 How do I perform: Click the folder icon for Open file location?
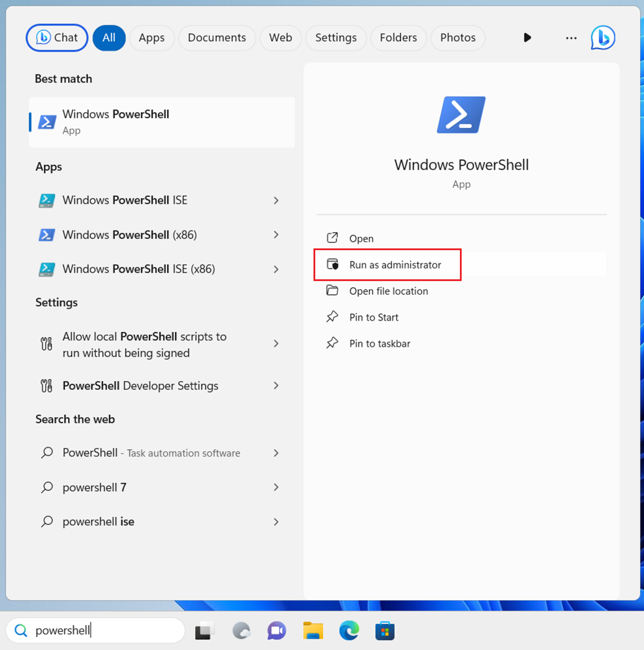[x=332, y=290]
